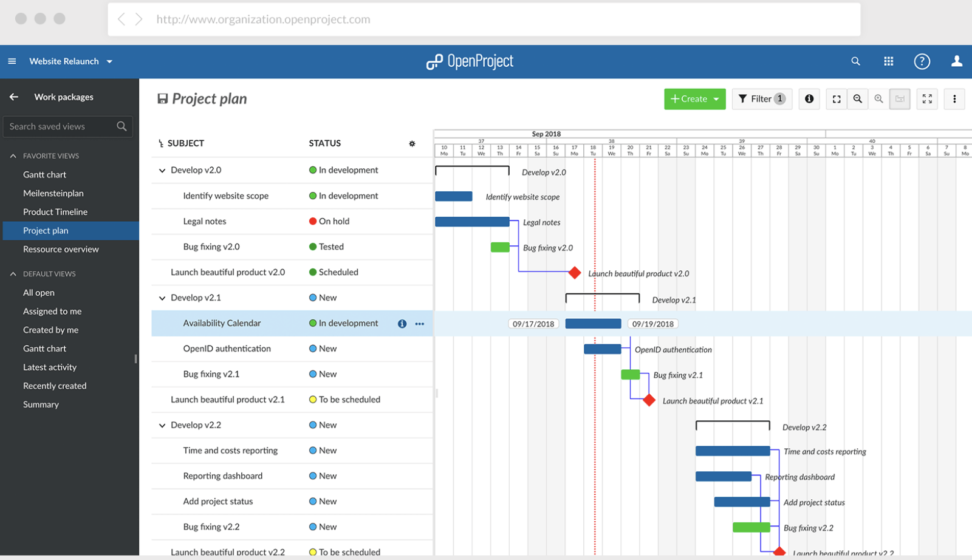Zoom out the Gantt timeline
The width and height of the screenshot is (972, 560).
pyautogui.click(x=858, y=99)
